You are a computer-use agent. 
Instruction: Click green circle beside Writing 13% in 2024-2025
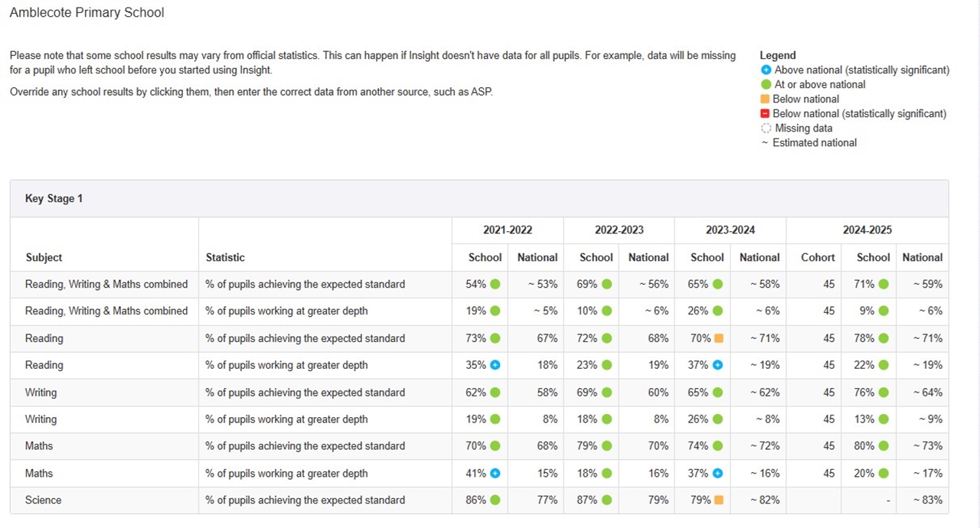(884, 419)
